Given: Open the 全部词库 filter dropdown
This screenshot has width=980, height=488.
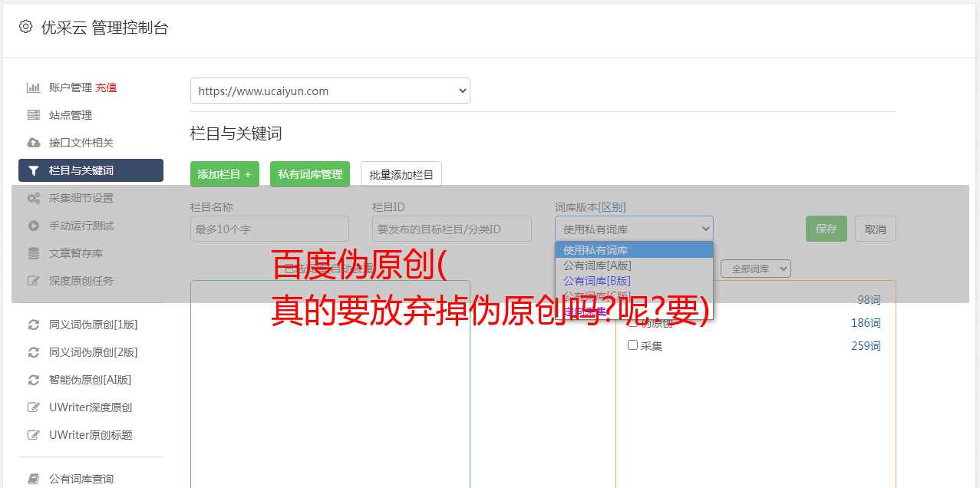Looking at the screenshot, I should point(756,269).
